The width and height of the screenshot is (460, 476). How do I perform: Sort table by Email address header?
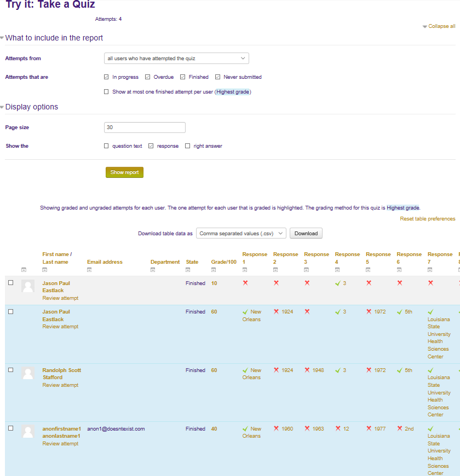(105, 262)
